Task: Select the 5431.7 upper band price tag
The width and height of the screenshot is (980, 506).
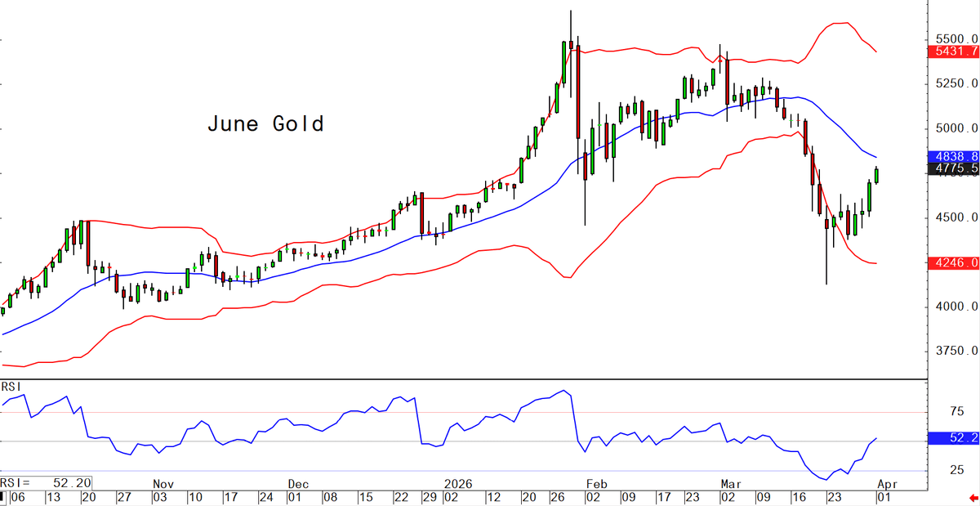Action: tap(954, 51)
